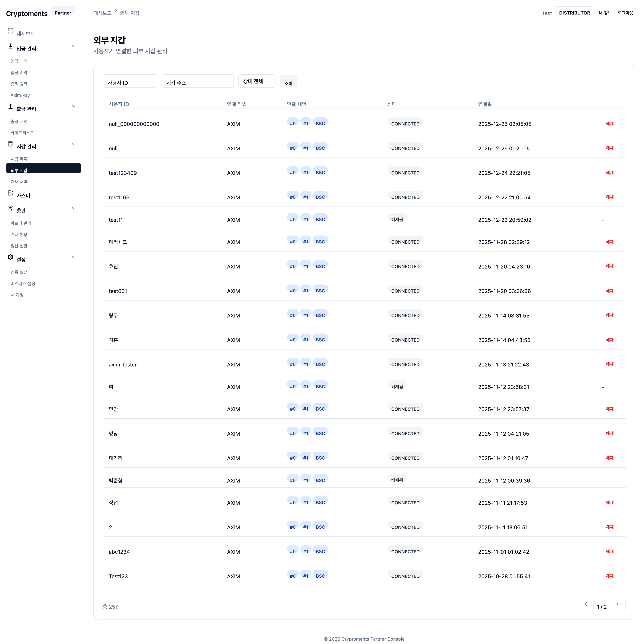The image size is (644, 644).
Task: Open the 상태 전체 status filter dropdown
Action: tap(257, 81)
